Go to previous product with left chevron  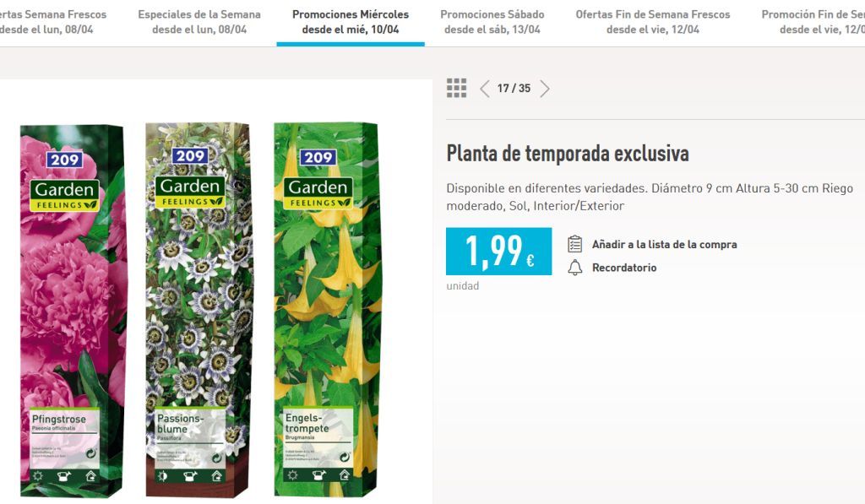coord(484,89)
